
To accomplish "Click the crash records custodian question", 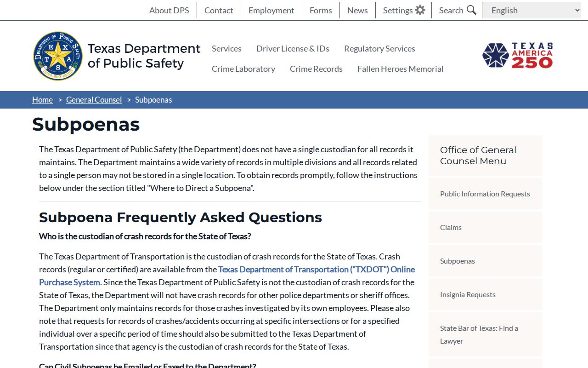I will tap(145, 236).
